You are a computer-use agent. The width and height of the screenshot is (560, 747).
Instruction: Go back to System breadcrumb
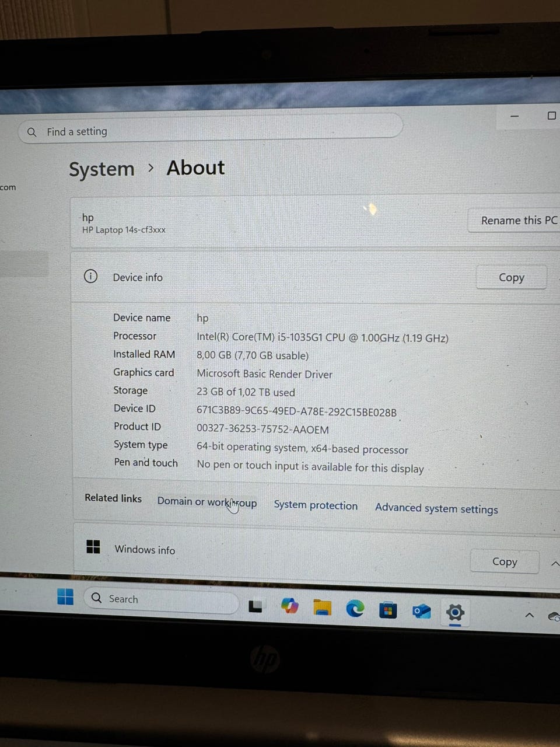point(101,169)
